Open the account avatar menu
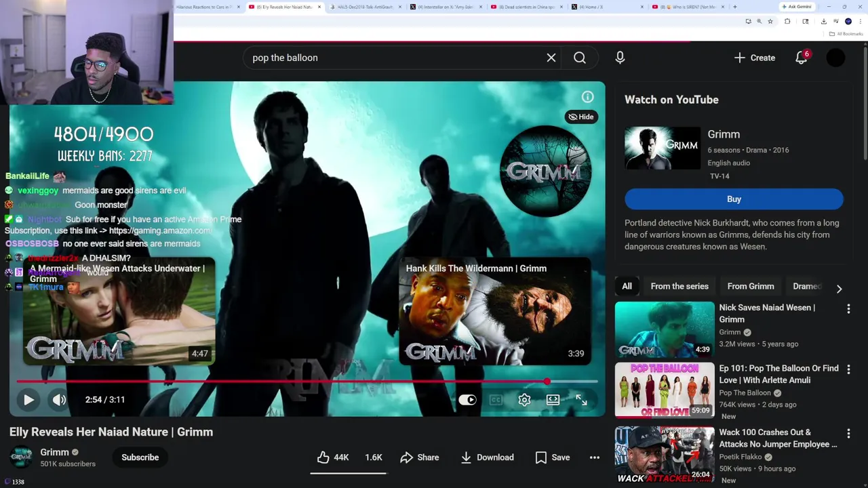868x488 pixels. pyautogui.click(x=835, y=58)
